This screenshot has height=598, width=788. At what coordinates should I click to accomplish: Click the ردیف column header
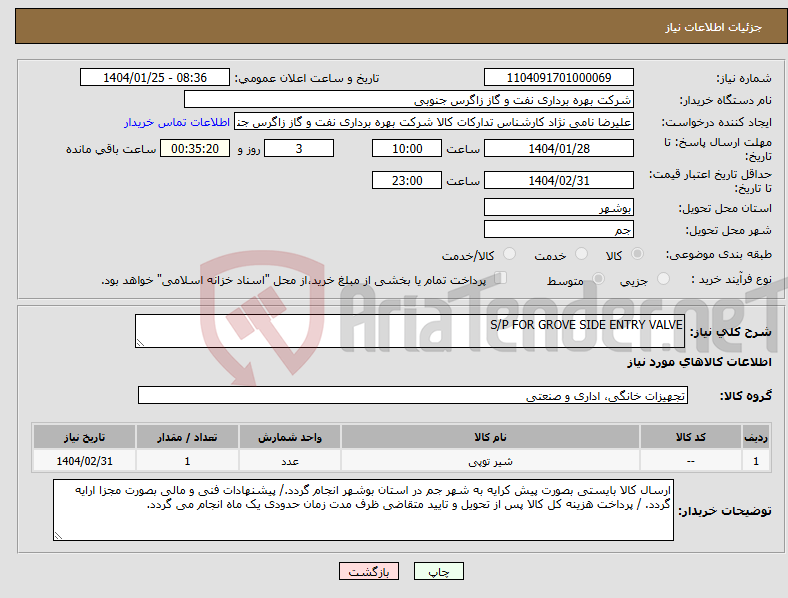[x=756, y=437]
